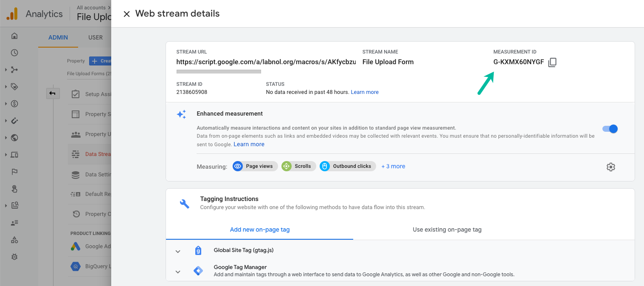
Task: Click the blue Create property button
Action: click(100, 61)
